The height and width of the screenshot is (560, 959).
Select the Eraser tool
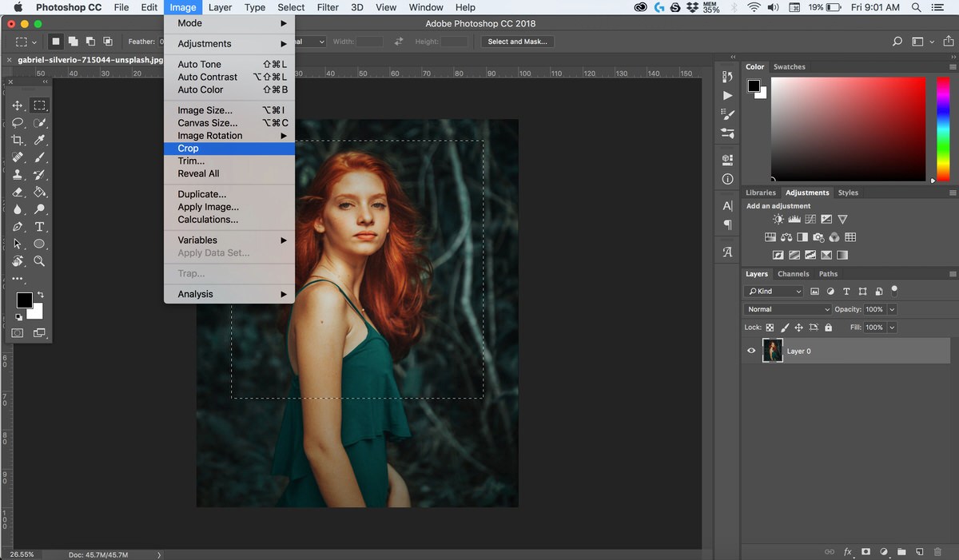pos(17,193)
